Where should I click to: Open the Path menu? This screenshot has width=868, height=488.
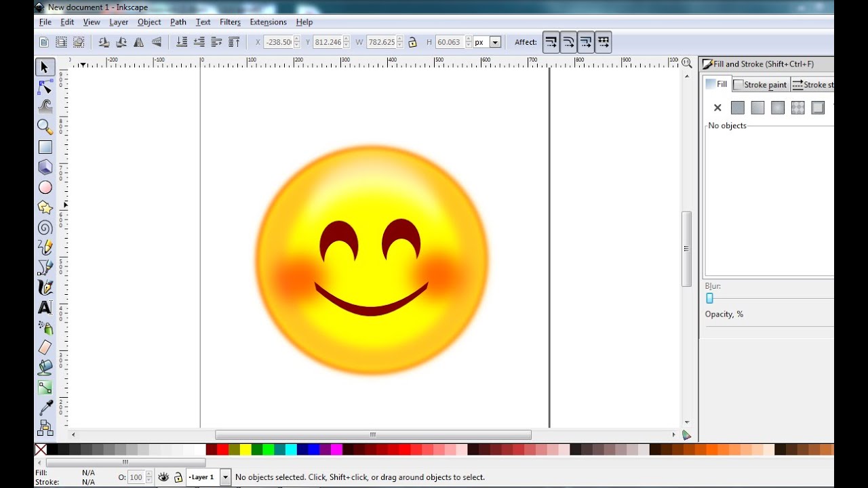(178, 22)
